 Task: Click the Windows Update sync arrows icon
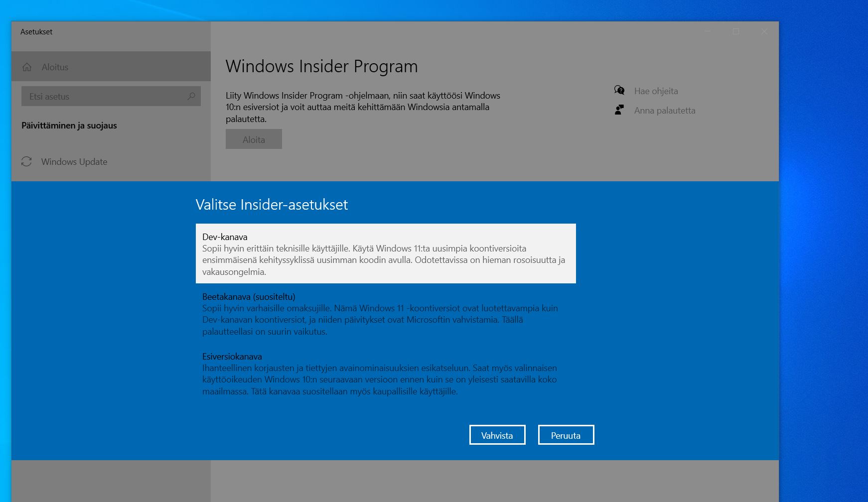[26, 161]
